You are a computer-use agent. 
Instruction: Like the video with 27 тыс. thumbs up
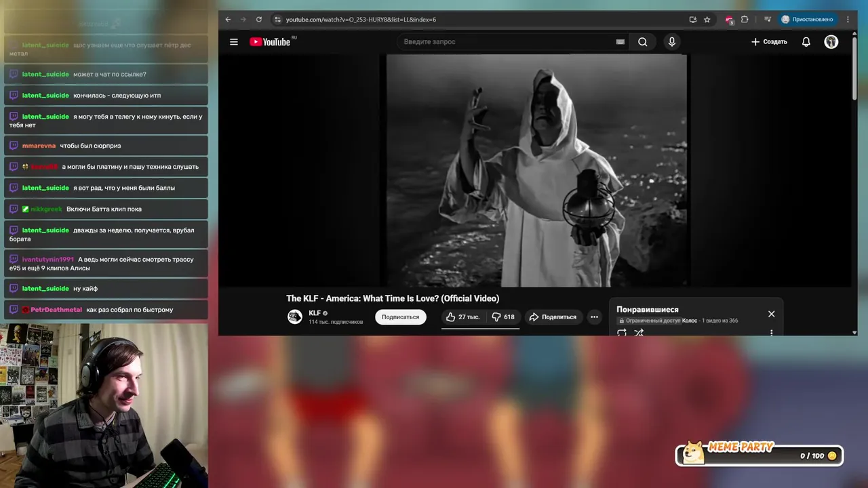(462, 317)
